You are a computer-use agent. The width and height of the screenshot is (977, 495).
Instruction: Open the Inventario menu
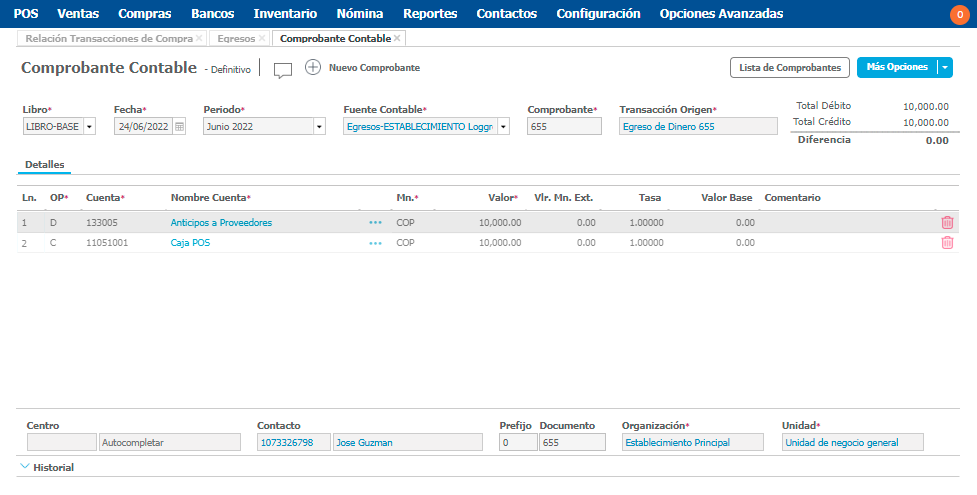tap(285, 14)
